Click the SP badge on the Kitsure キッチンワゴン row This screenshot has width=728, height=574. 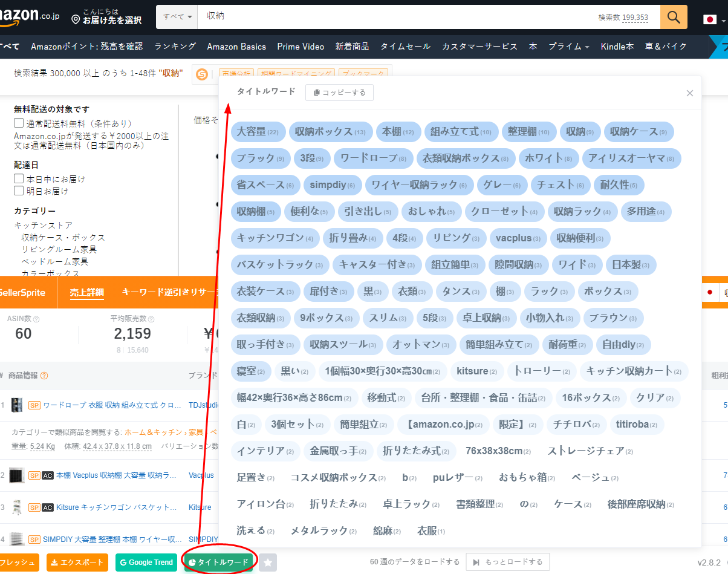coord(34,507)
